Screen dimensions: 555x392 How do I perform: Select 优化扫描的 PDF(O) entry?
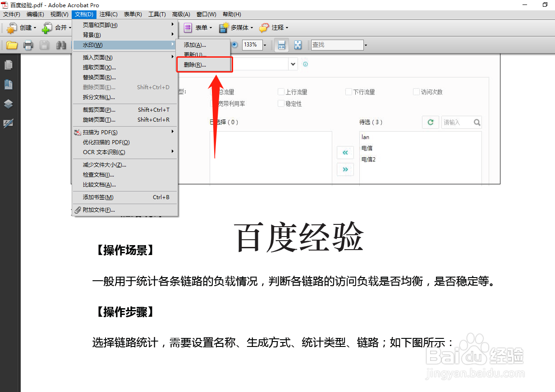click(125, 142)
